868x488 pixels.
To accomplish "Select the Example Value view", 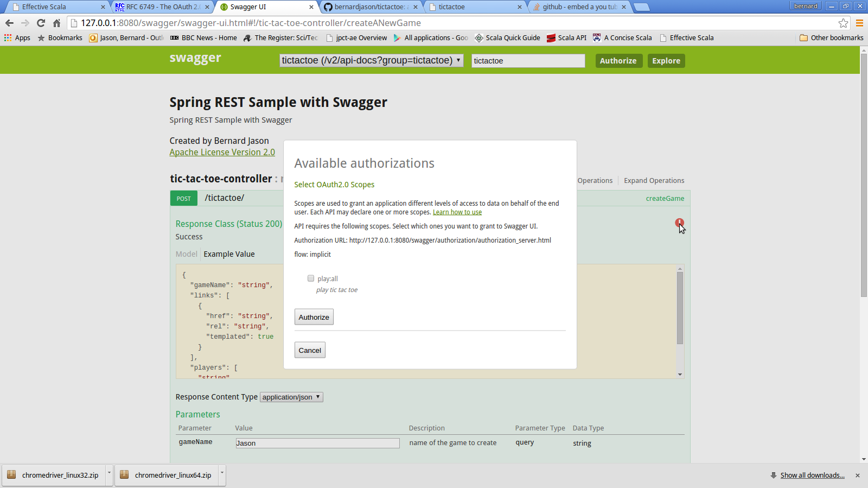I will pyautogui.click(x=229, y=254).
